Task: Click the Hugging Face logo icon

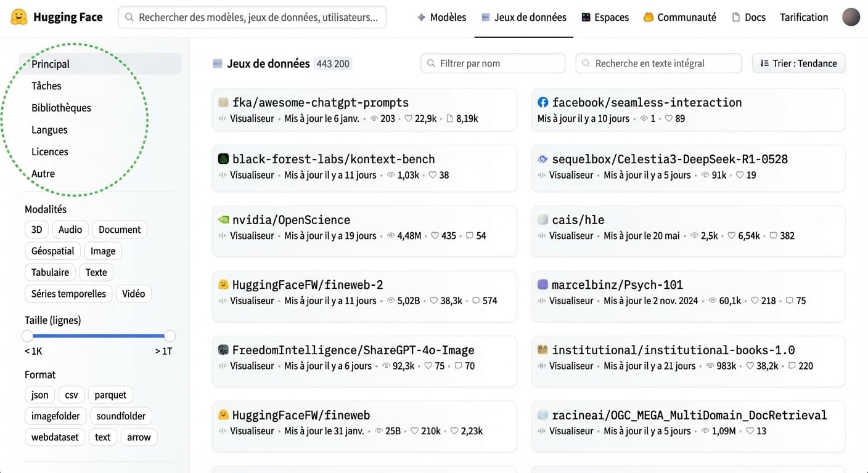Action: coord(19,17)
